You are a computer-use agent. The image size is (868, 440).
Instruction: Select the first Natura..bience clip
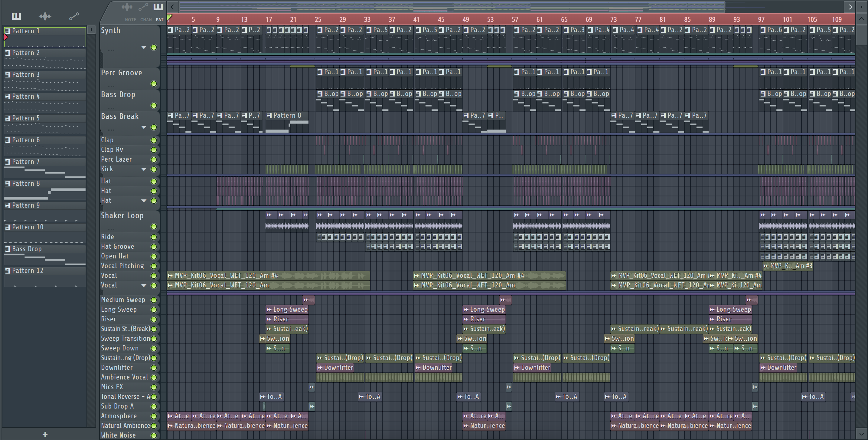191,426
